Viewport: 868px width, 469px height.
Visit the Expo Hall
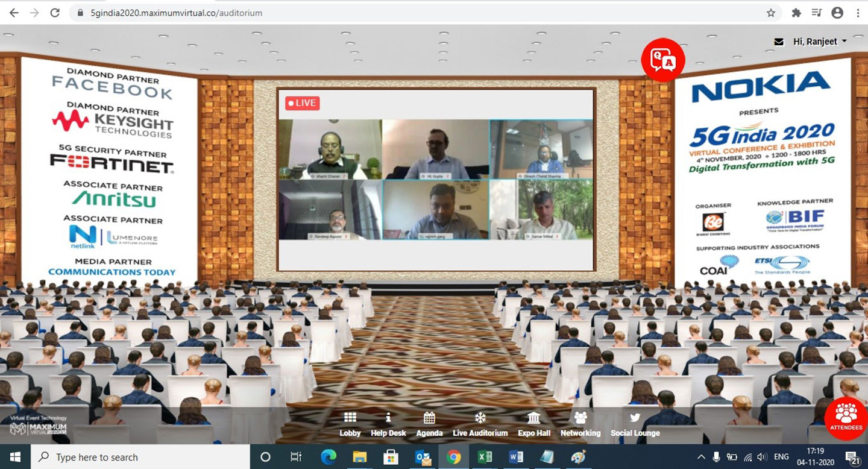click(534, 425)
